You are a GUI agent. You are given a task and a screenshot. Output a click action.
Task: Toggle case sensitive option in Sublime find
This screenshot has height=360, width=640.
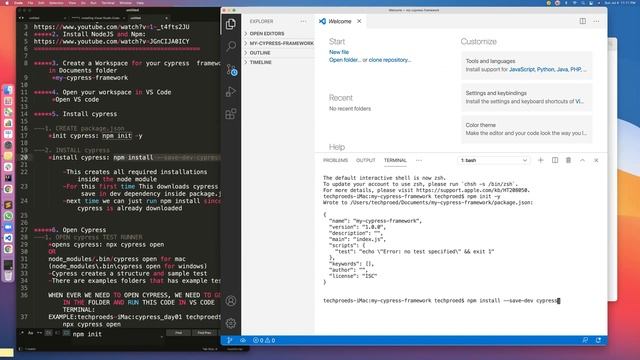click(30, 333)
